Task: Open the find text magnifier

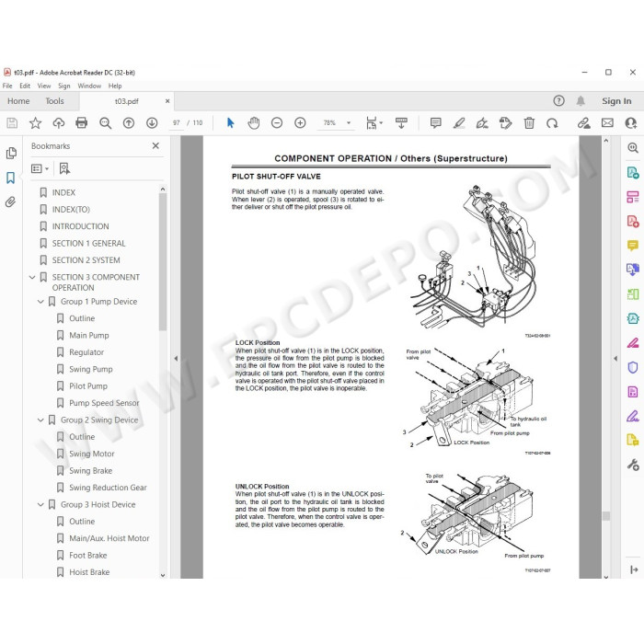Action: tap(105, 122)
